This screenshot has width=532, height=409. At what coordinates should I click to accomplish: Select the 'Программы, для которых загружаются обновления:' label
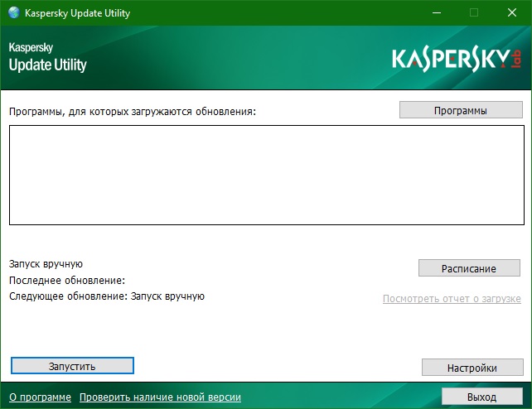point(133,111)
